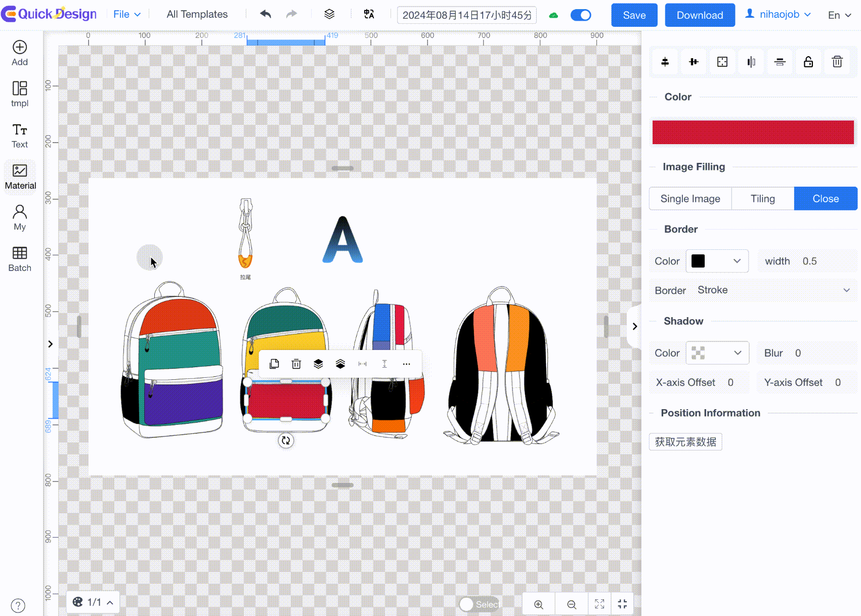Click the black border color swatch
The image size is (861, 616).
pyautogui.click(x=698, y=261)
